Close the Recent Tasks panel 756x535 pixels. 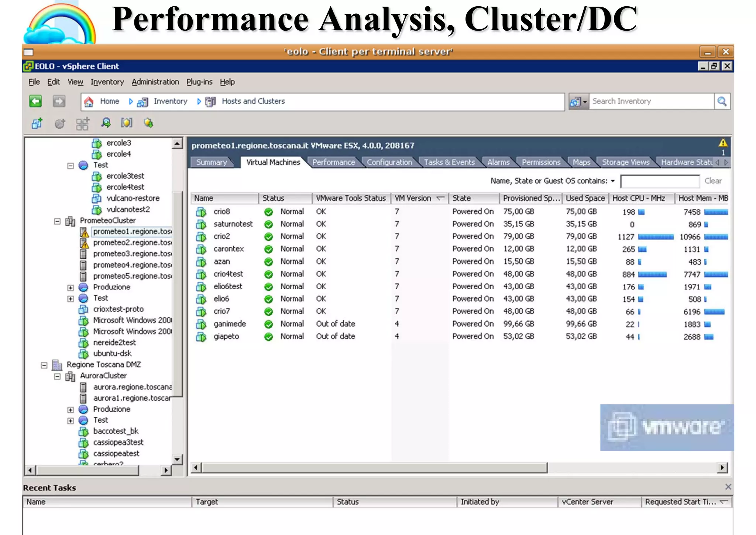tap(728, 487)
